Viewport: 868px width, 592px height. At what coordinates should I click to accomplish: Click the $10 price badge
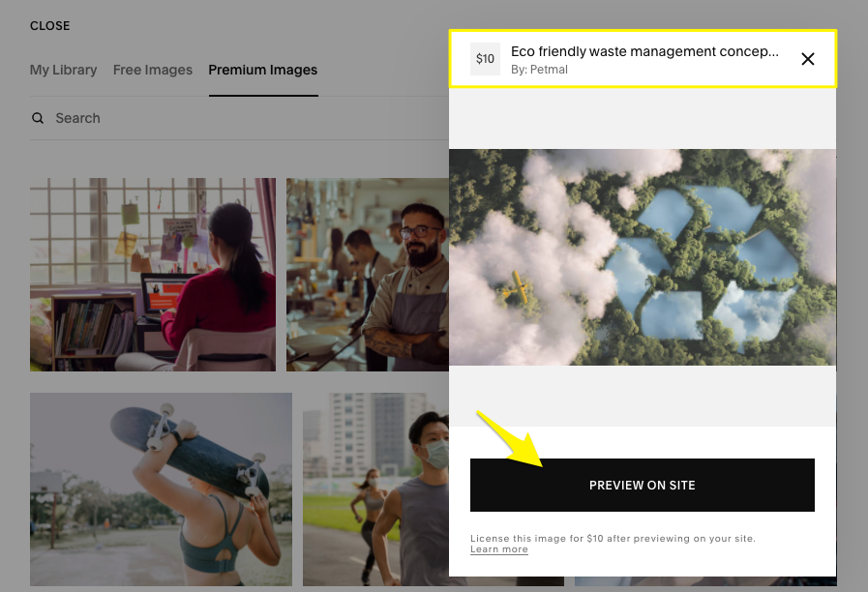click(485, 59)
